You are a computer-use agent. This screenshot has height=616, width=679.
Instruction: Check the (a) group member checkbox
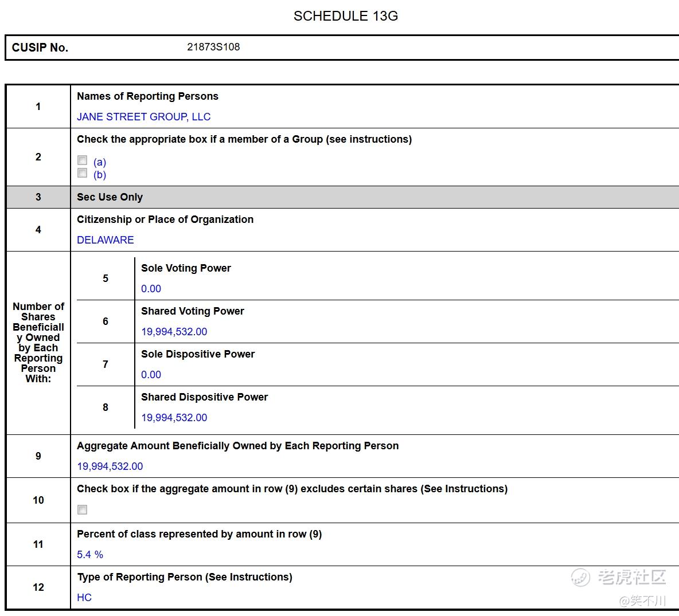point(82,160)
